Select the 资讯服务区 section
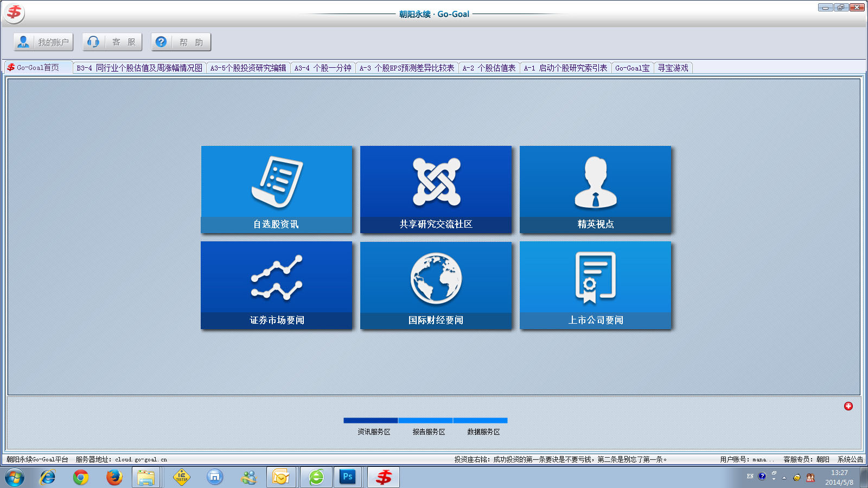868x488 pixels. (x=374, y=432)
